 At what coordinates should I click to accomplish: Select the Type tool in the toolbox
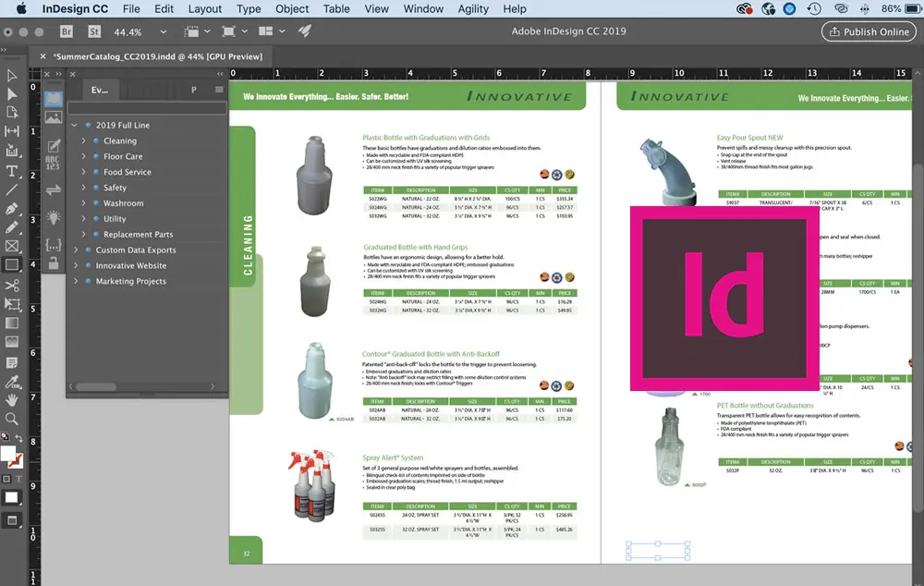(12, 170)
